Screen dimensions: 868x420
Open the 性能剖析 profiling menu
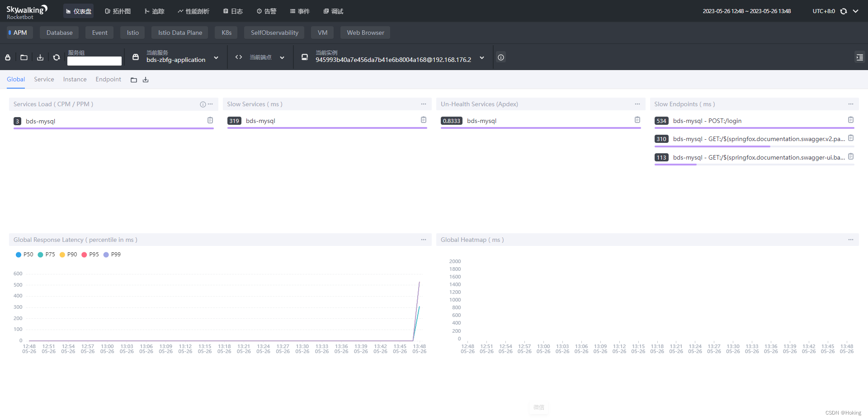(193, 11)
